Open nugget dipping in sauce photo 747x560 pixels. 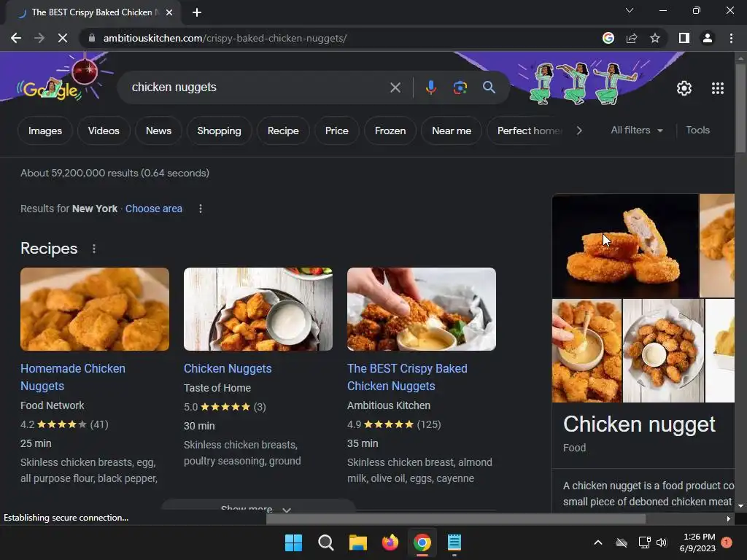pyautogui.click(x=587, y=351)
